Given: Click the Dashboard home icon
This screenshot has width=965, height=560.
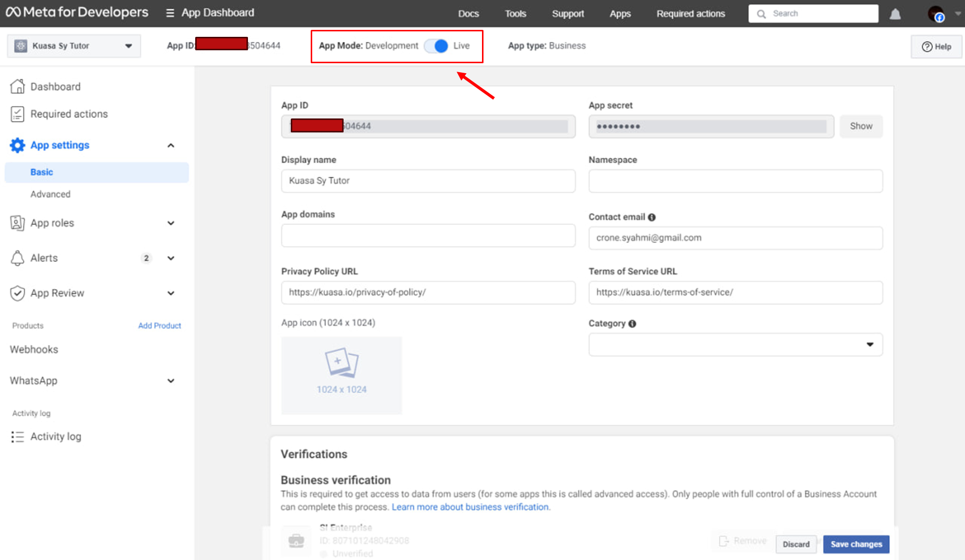Looking at the screenshot, I should pyautogui.click(x=17, y=87).
